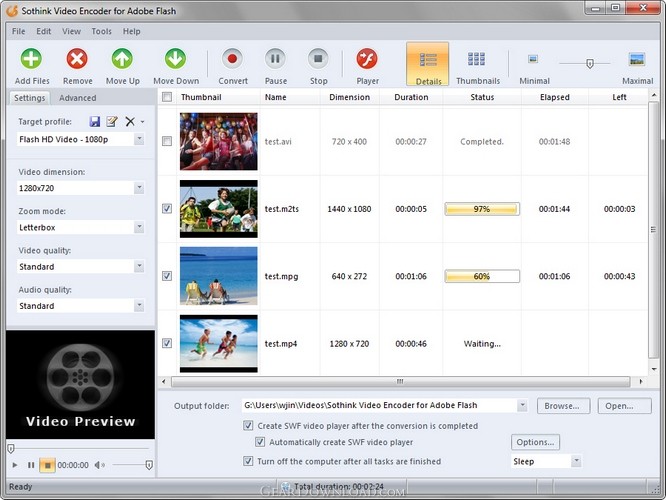The image size is (666, 500).
Task: Uncheck the test.m2ts row checkbox
Action: tap(167, 209)
